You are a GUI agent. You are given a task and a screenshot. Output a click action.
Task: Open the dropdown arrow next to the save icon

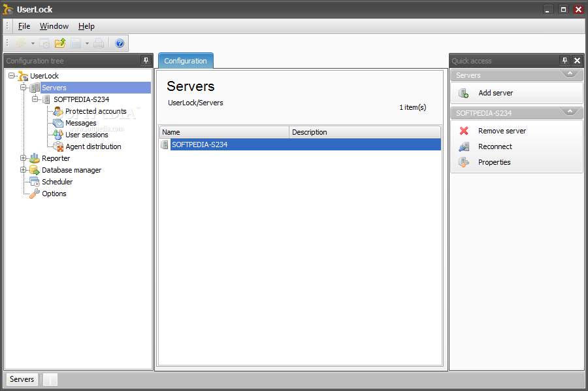click(87, 44)
